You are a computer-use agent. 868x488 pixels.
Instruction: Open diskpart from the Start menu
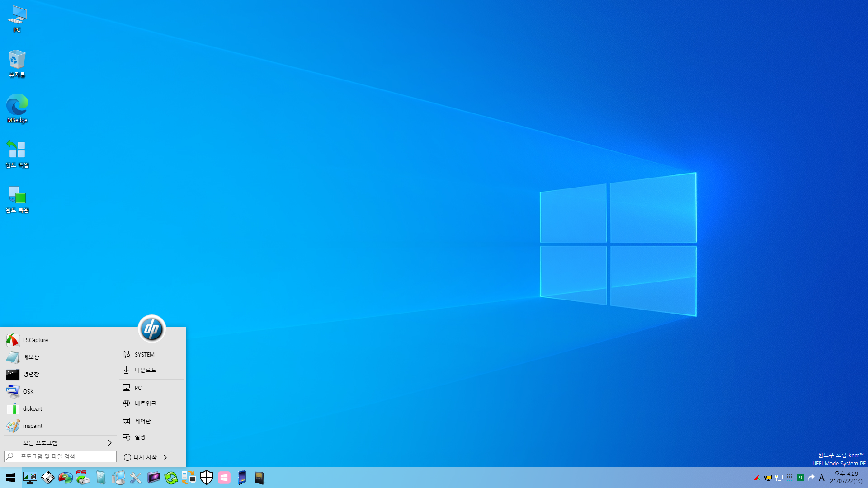[x=60, y=409]
